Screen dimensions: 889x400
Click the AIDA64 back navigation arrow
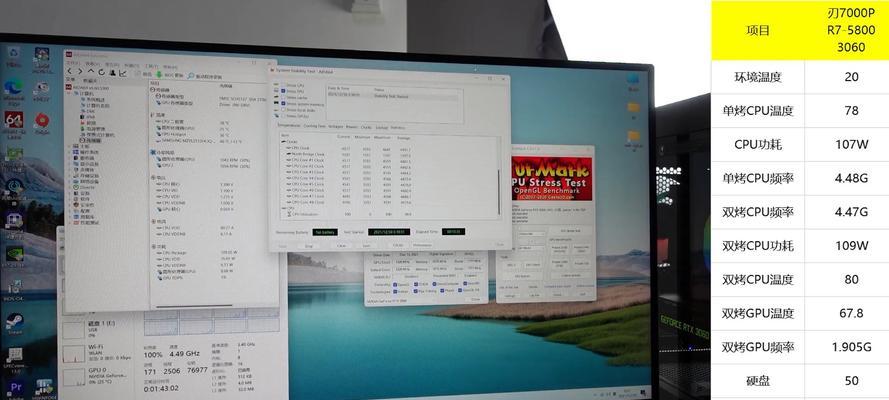click(x=70, y=71)
